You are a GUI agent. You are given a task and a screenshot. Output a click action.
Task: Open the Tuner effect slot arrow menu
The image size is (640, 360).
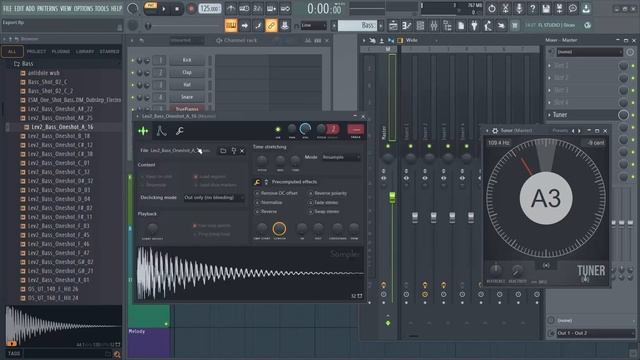(549, 115)
